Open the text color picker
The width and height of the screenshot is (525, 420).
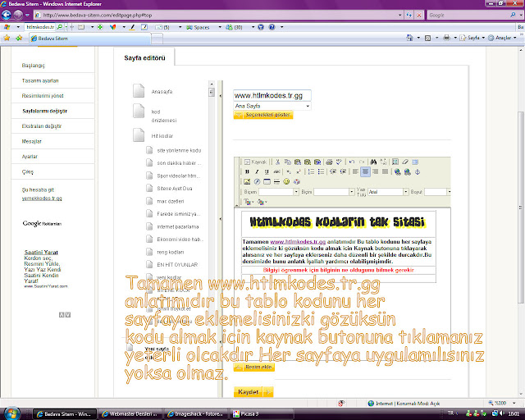click(249, 202)
